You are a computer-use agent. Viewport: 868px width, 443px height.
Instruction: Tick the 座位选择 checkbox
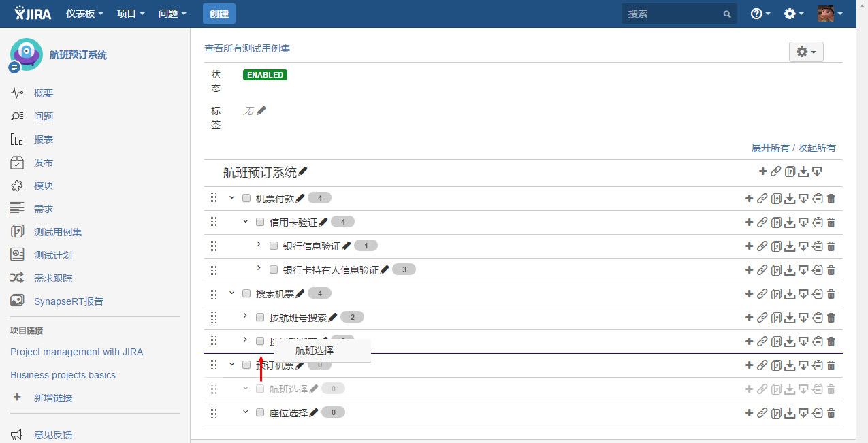pyautogui.click(x=260, y=412)
